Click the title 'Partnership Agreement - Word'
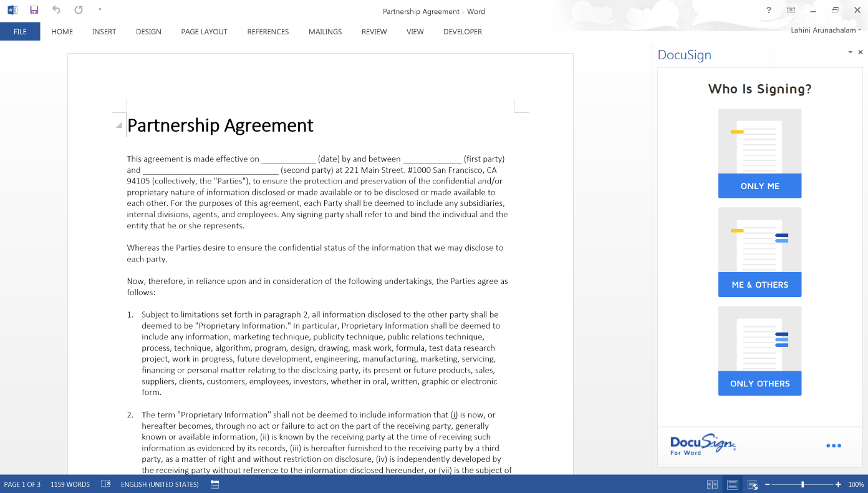Viewport: 868px width, 493px height. click(434, 11)
